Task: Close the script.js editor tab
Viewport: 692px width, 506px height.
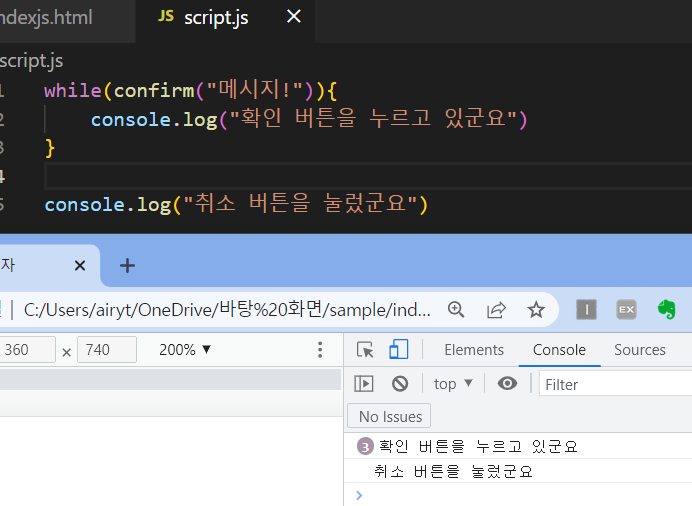Action: coord(293,17)
